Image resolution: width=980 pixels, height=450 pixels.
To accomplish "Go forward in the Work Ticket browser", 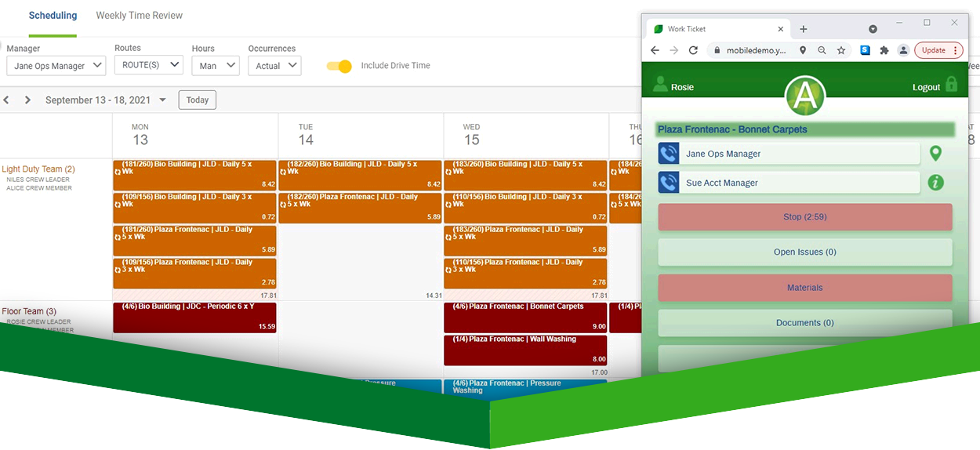I will pyautogui.click(x=674, y=50).
